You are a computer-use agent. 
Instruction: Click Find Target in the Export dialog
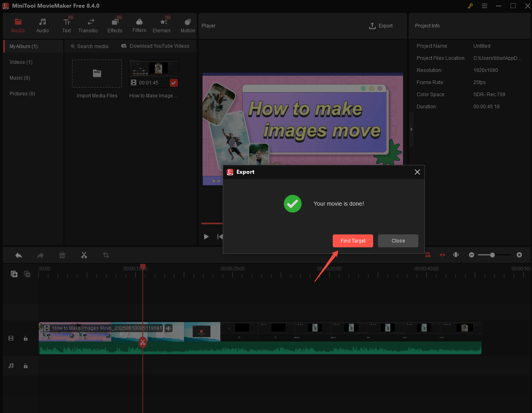tap(353, 240)
